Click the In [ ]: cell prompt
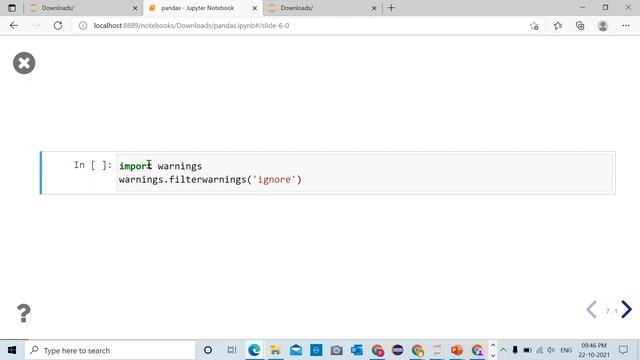Image resolution: width=640 pixels, height=360 pixels. pyautogui.click(x=93, y=165)
